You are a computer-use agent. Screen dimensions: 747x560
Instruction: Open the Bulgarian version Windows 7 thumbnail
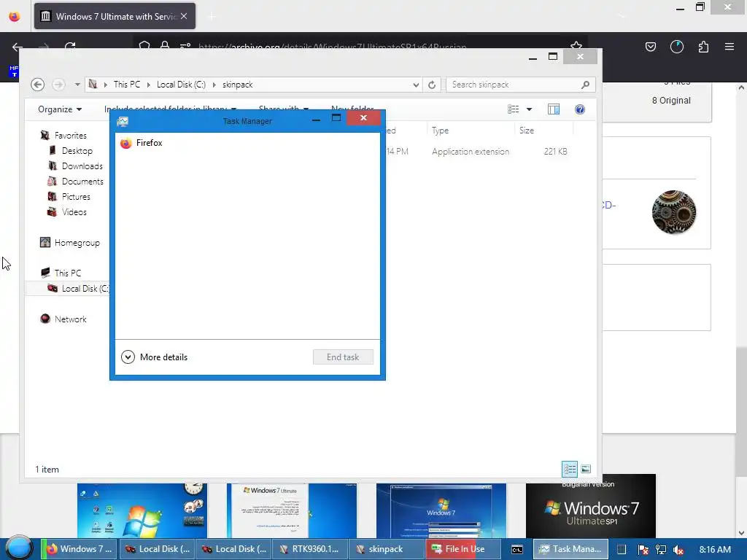tap(591, 506)
